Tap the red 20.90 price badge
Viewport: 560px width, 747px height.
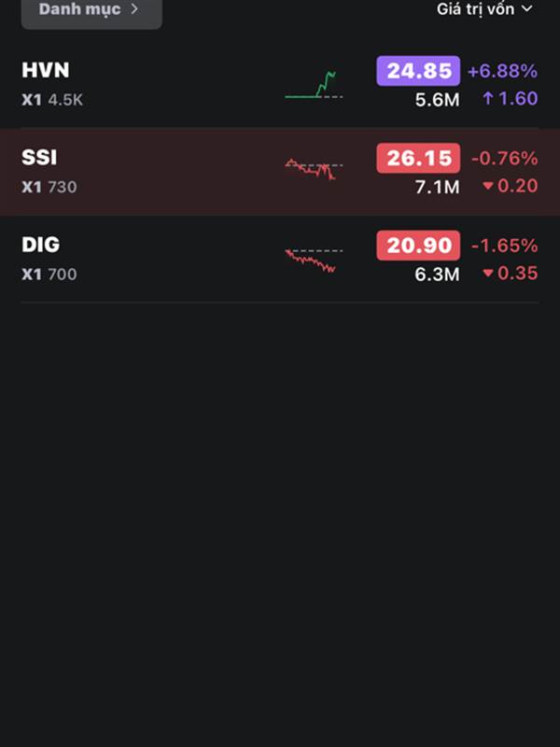418,246
